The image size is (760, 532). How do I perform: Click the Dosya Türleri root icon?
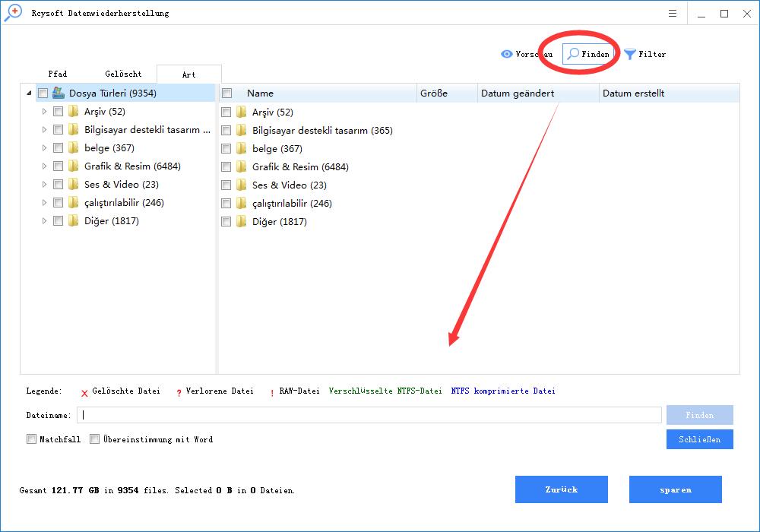click(x=59, y=93)
